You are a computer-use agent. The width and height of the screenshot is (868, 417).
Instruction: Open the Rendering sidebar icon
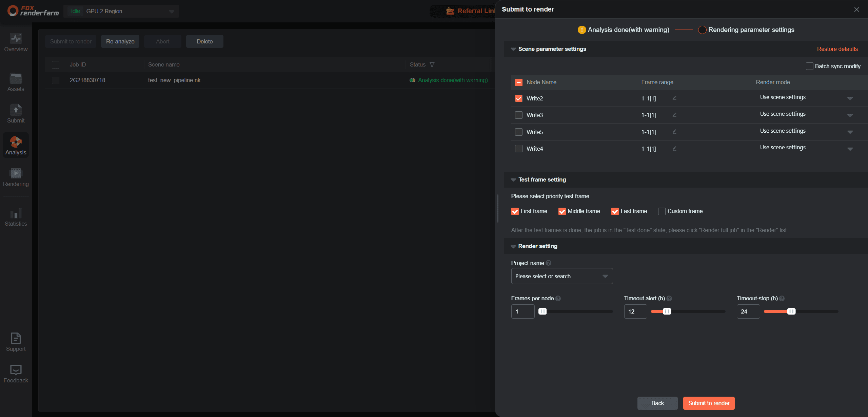point(16,173)
